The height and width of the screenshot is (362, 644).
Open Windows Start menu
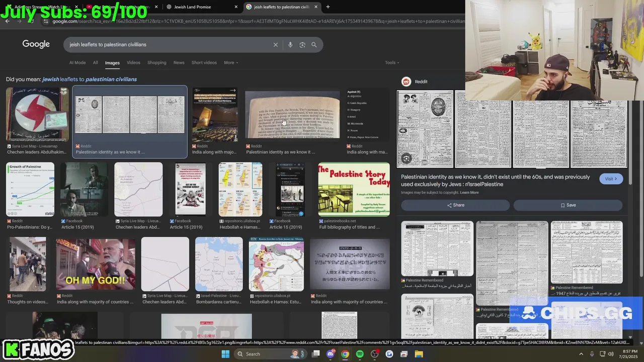225,354
